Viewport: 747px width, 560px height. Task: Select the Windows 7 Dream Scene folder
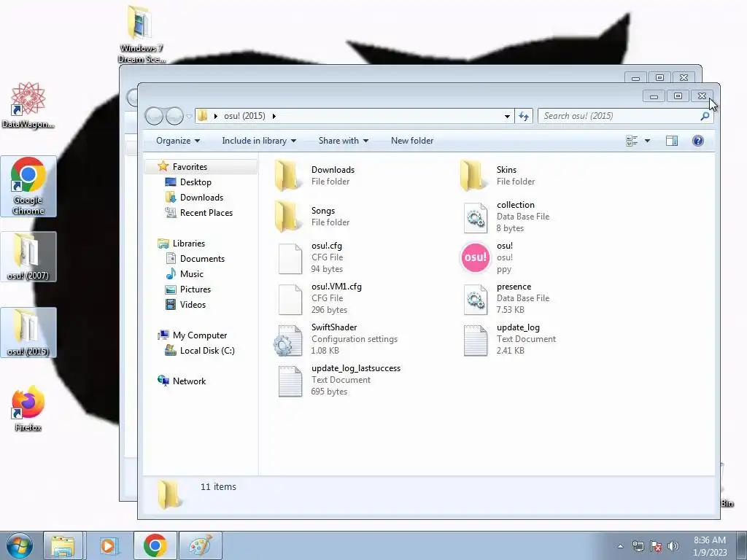pyautogui.click(x=141, y=34)
